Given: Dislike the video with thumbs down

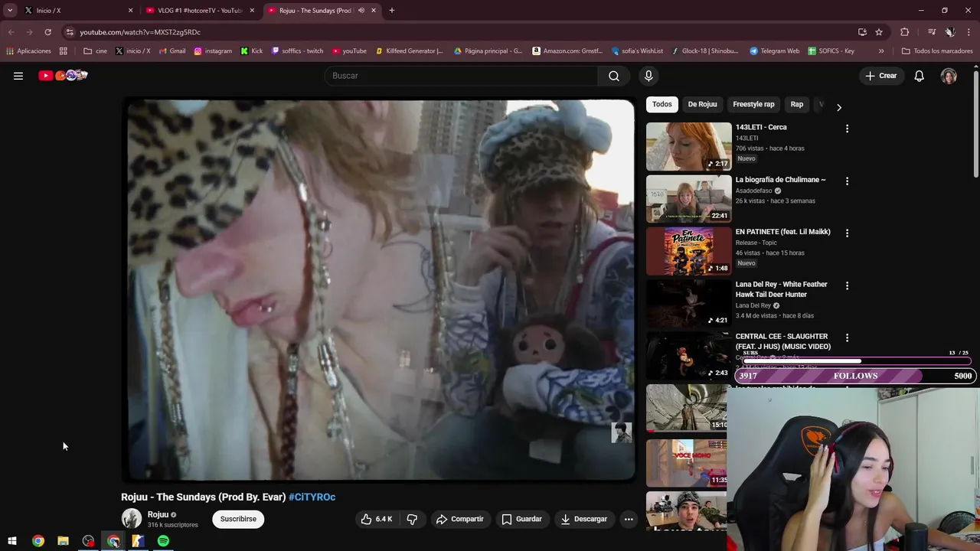Looking at the screenshot, I should coord(412,519).
